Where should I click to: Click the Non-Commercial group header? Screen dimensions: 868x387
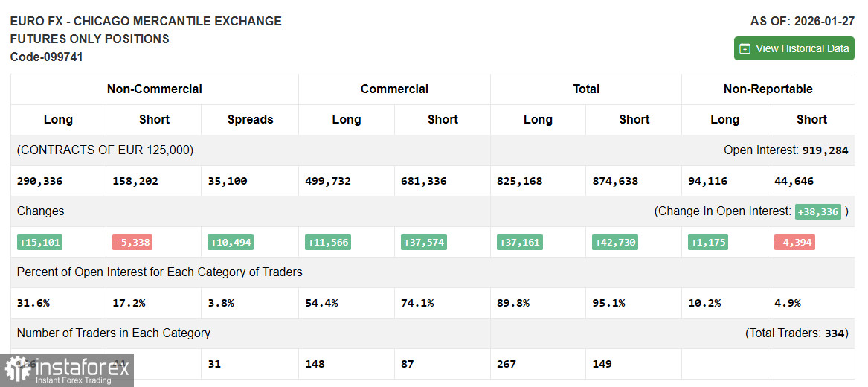(x=154, y=89)
